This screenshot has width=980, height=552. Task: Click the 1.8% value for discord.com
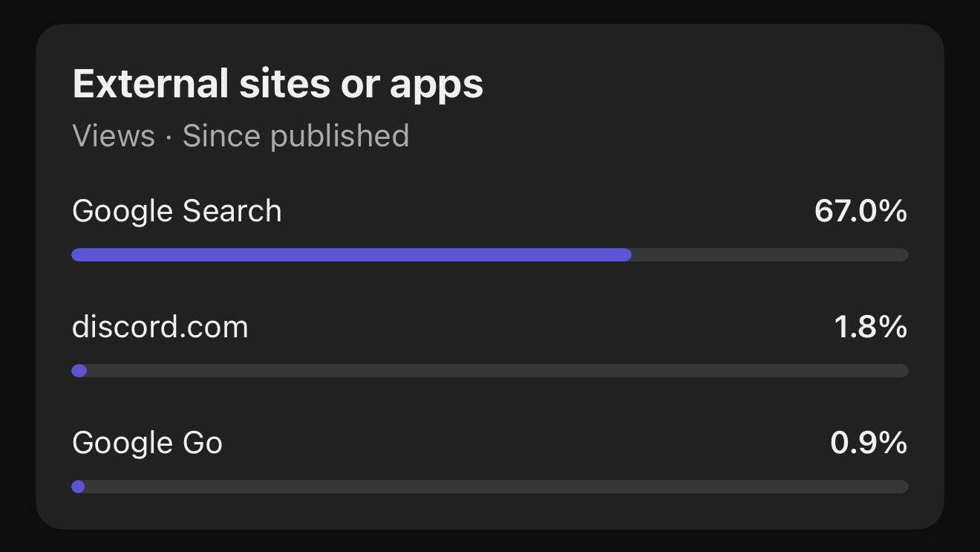(x=870, y=327)
